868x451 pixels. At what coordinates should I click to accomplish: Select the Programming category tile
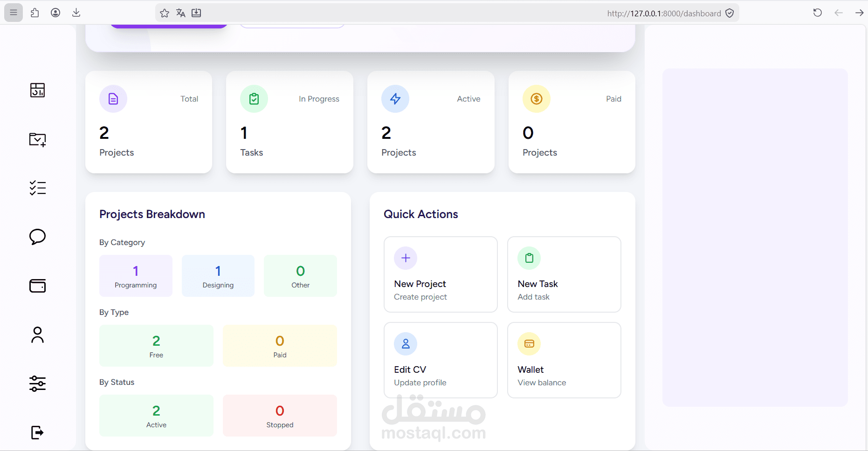click(x=136, y=276)
